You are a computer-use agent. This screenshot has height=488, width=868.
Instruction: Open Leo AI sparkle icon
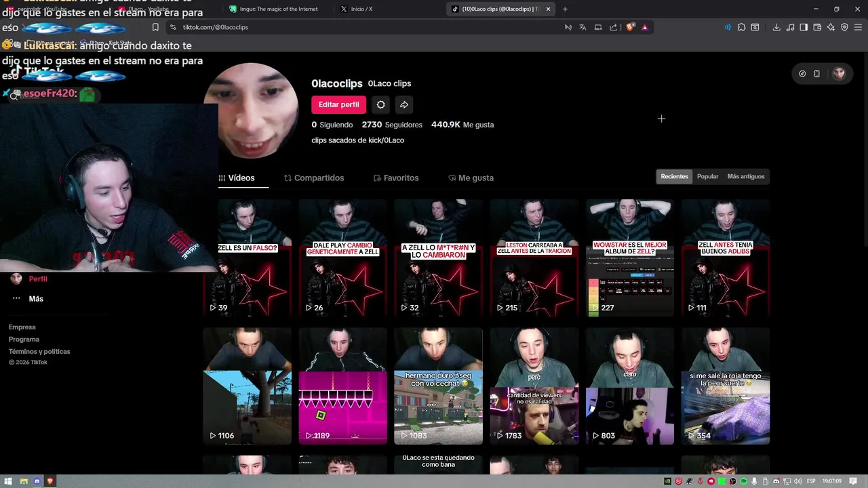click(831, 27)
